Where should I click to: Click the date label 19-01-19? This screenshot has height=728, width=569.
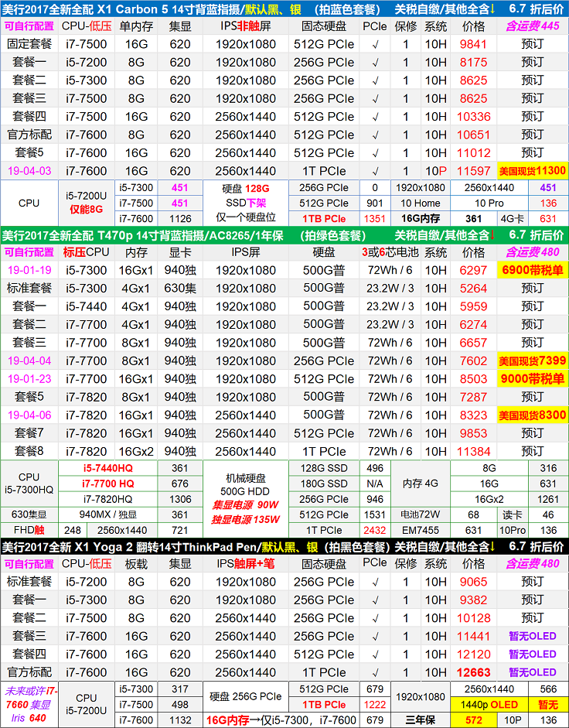click(29, 271)
